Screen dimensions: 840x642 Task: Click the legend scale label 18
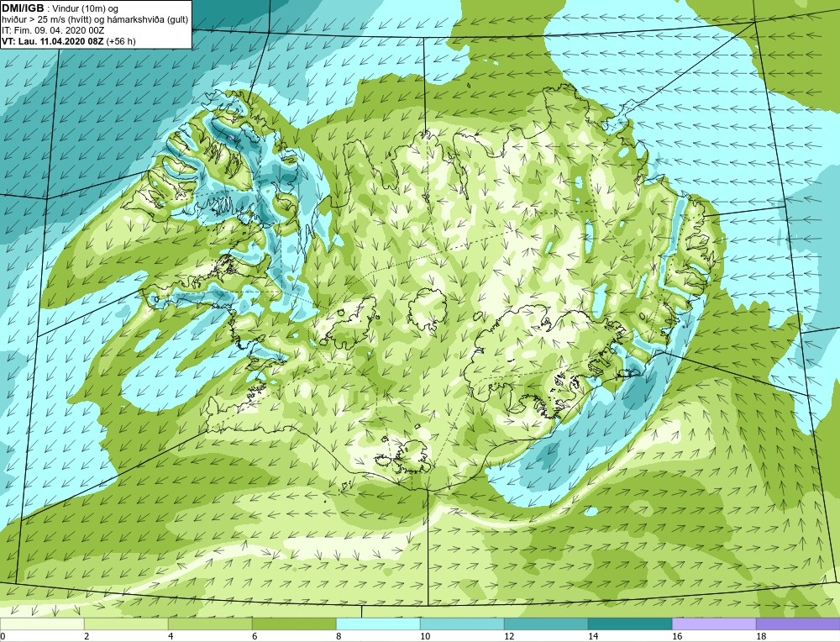point(761,636)
